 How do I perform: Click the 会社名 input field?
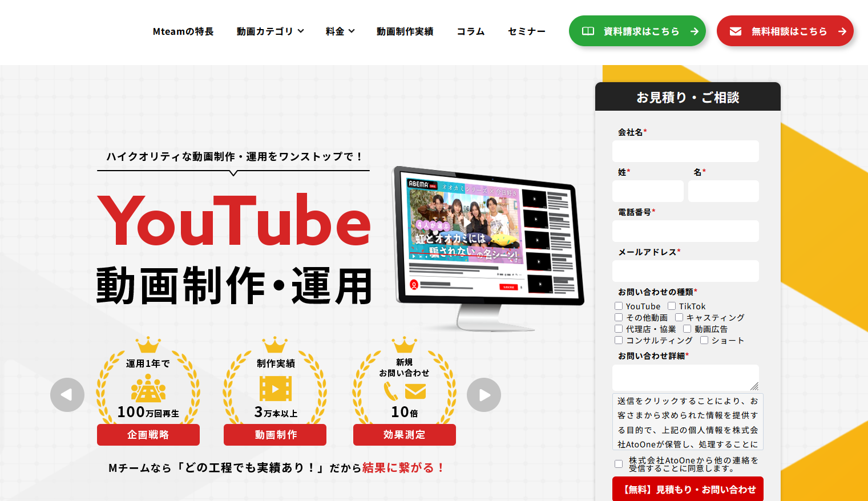685,151
